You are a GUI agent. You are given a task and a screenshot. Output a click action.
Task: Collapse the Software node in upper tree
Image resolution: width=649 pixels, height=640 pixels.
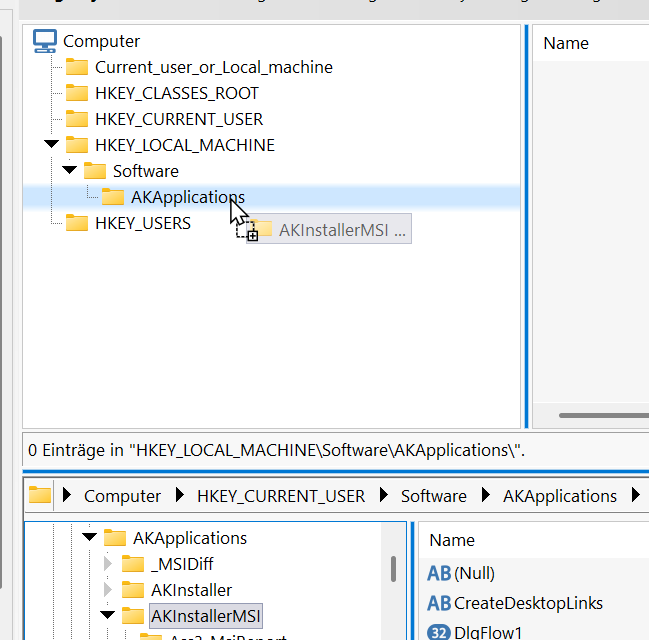coord(69,171)
